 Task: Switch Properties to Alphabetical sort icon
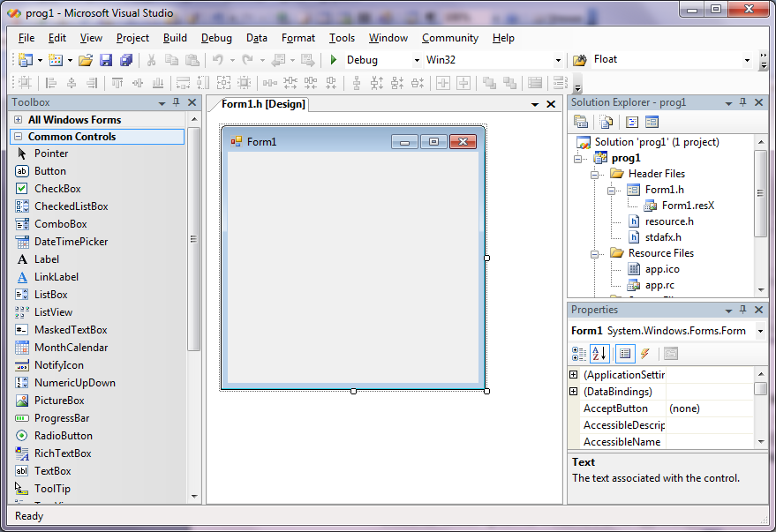click(599, 354)
